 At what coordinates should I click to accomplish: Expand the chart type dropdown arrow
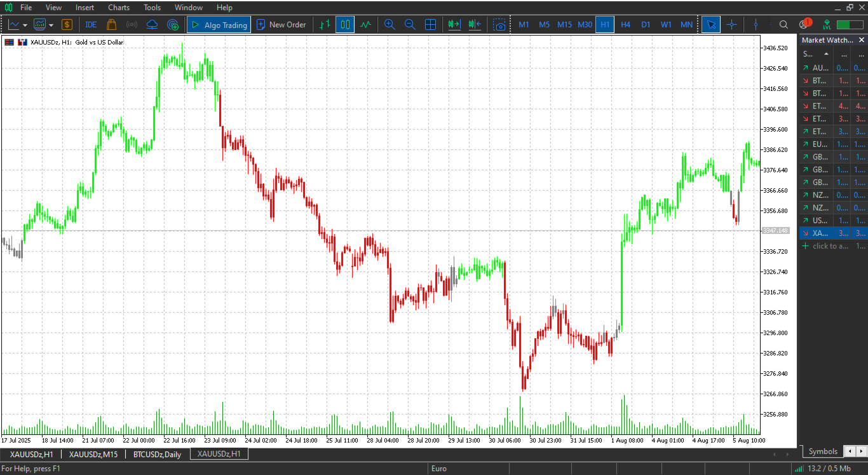pyautogui.click(x=25, y=25)
